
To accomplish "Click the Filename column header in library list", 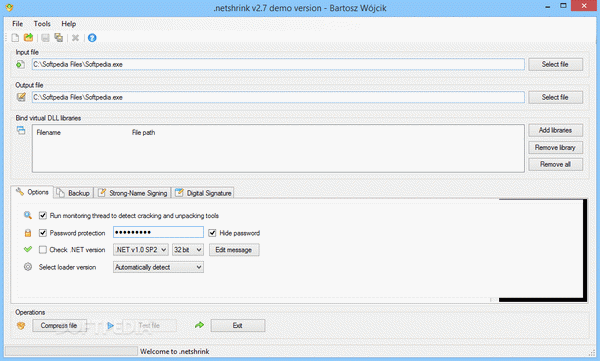I will coord(49,132).
